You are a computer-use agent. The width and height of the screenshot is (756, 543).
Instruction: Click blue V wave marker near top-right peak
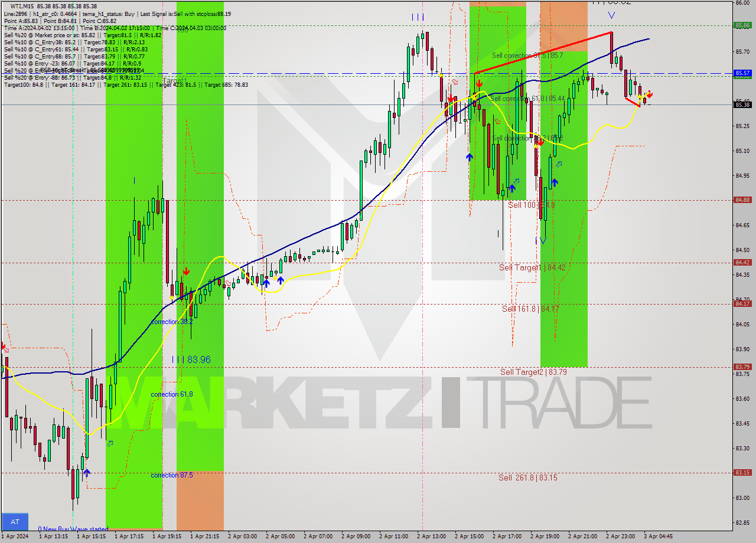coord(611,15)
